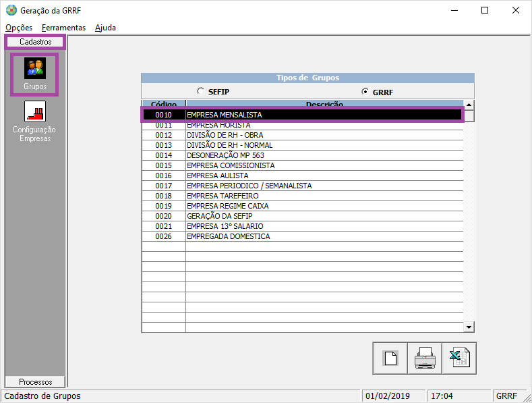The height and width of the screenshot is (403, 532).
Task: Maximize the Geração da GRRF window
Action: click(485, 10)
